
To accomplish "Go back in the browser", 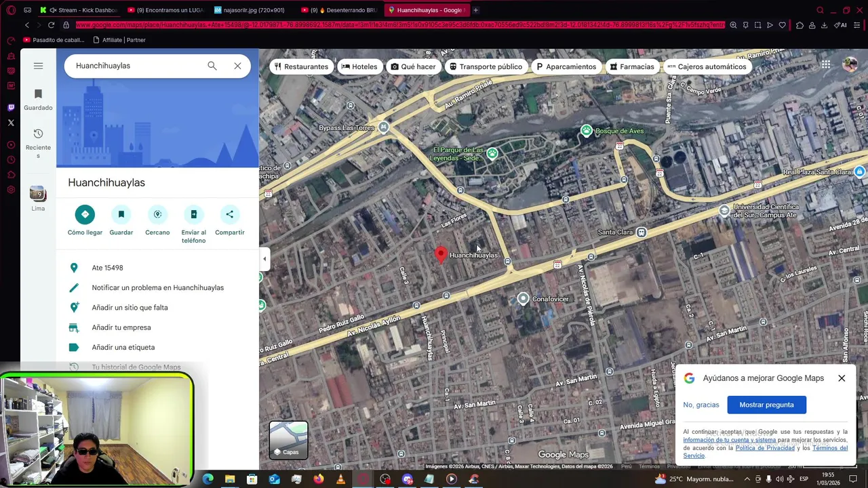I will (x=27, y=25).
